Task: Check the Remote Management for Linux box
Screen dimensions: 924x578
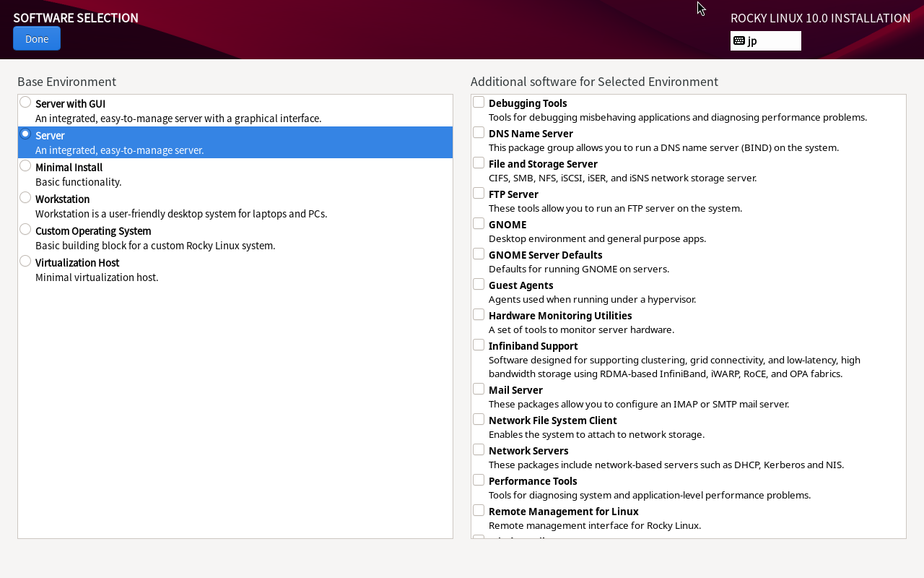Action: [x=479, y=510]
